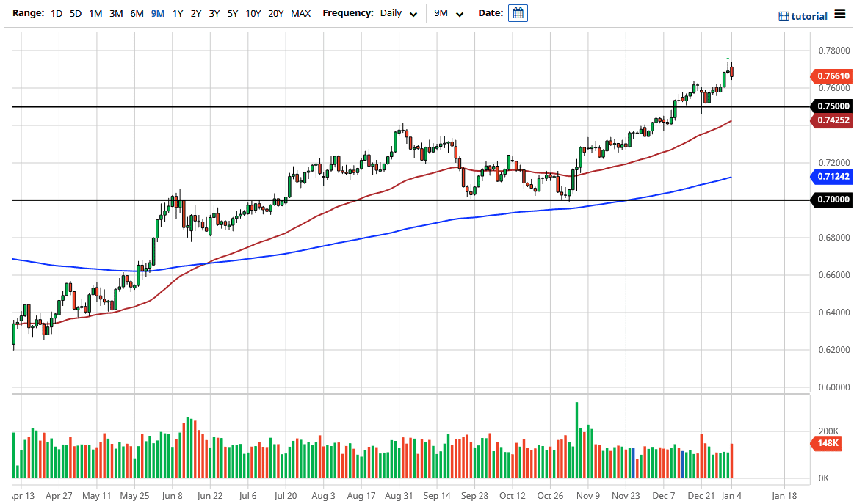
Task: Click the blue 0.71242 moving average label
Action: tap(832, 177)
